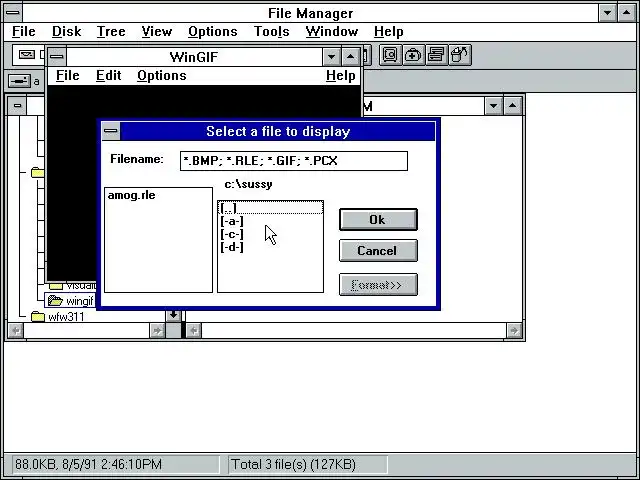Open File Manager's File menu

(x=24, y=31)
